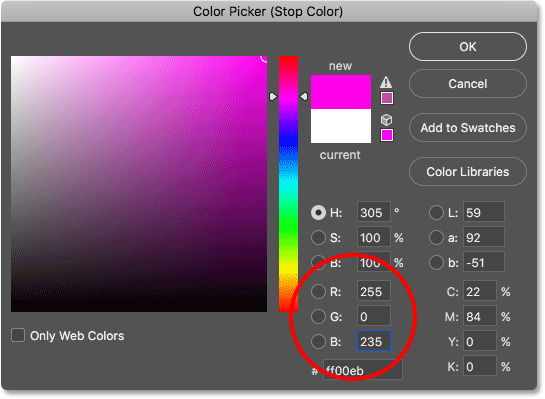Click the 'current' label below the swatch
Screen dimensions: 545x399
[x=340, y=155]
